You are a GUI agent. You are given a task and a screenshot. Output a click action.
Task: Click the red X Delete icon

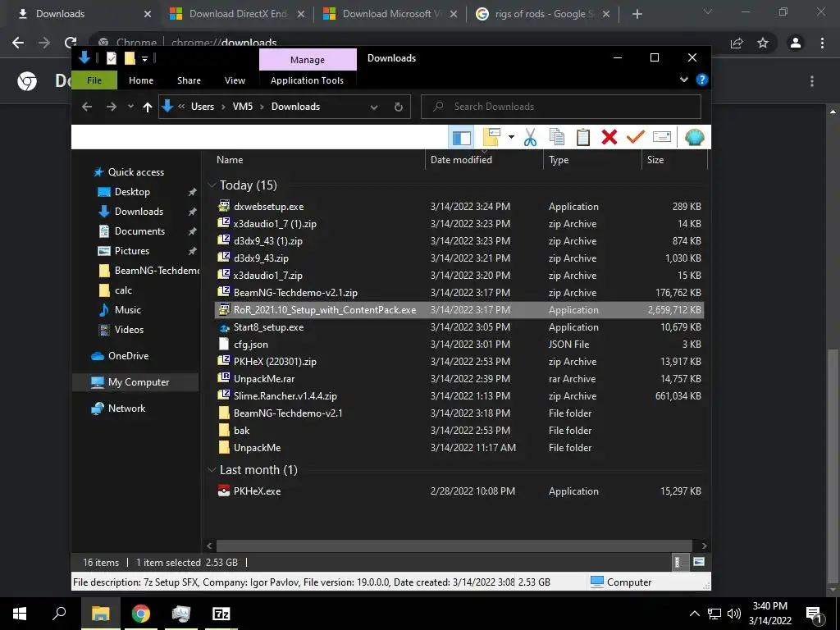[x=609, y=138]
